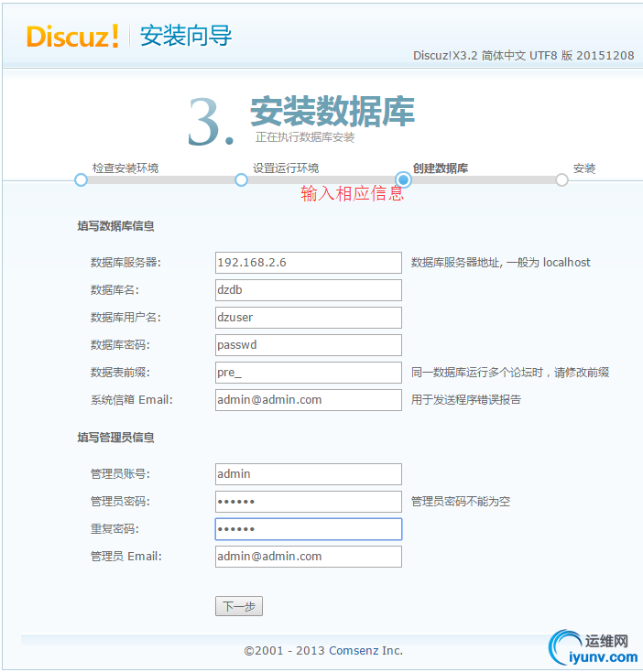Click the 填写管理员信息 section heading

point(115,437)
